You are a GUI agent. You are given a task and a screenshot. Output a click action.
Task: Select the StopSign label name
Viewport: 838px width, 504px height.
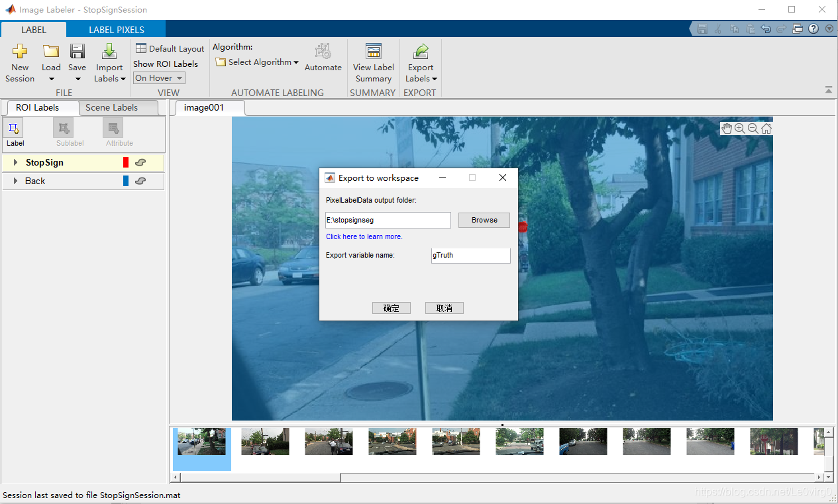tap(44, 162)
